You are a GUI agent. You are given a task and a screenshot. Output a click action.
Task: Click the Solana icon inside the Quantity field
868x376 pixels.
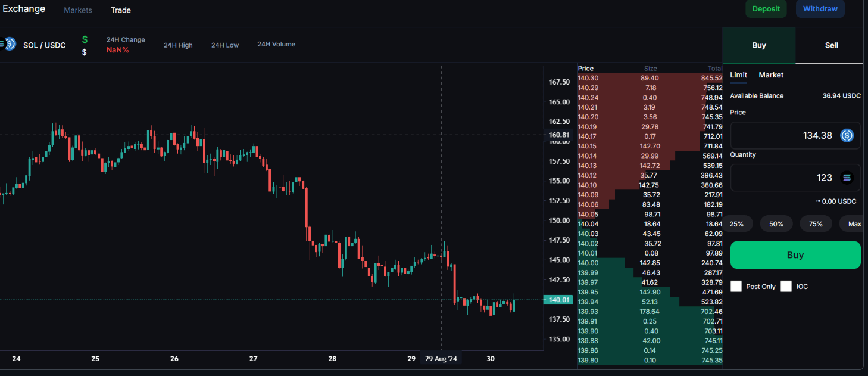pos(846,177)
